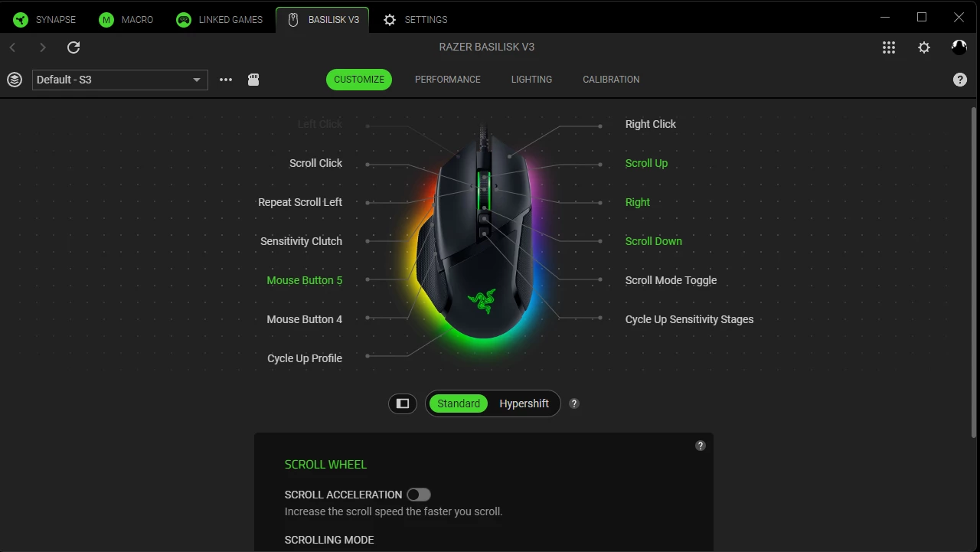
Task: Select the Standard mode
Action: coord(459,403)
